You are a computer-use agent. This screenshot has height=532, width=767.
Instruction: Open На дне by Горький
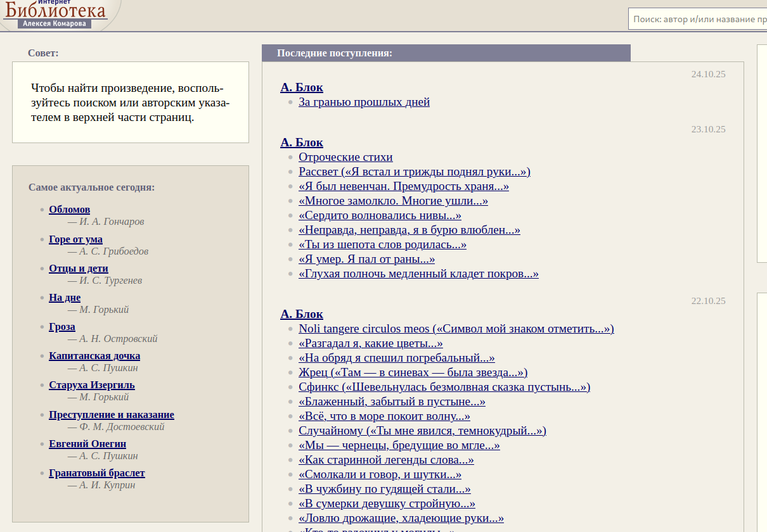tap(65, 298)
